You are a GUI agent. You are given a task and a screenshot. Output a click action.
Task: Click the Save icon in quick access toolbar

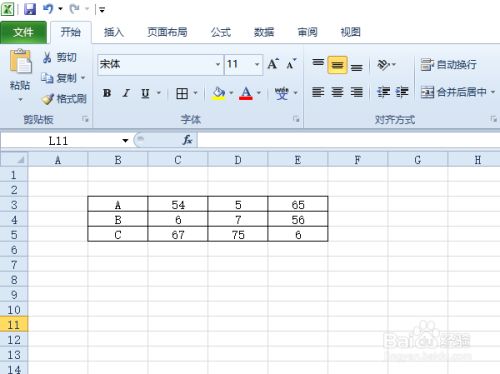(x=30, y=9)
